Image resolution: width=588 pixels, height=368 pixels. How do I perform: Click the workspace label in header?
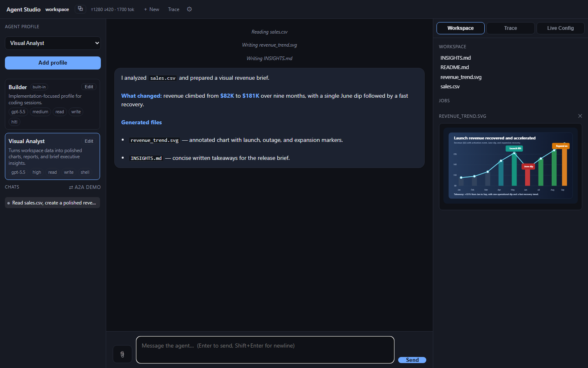coord(57,9)
